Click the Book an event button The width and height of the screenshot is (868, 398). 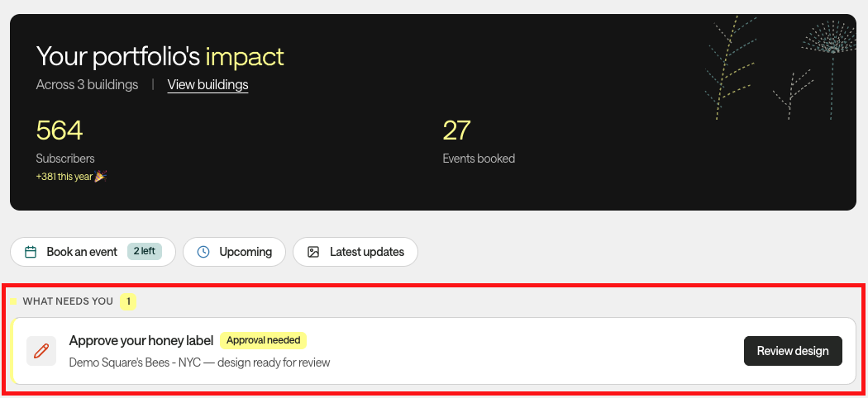tap(93, 252)
